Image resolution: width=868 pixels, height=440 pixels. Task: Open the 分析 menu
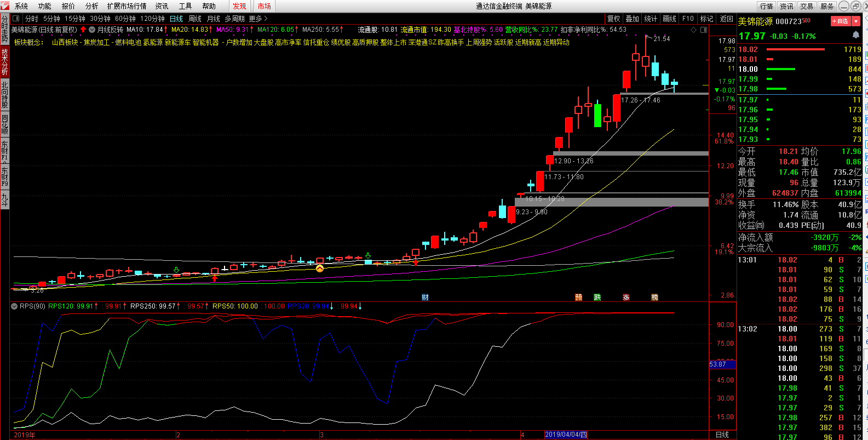click(92, 6)
